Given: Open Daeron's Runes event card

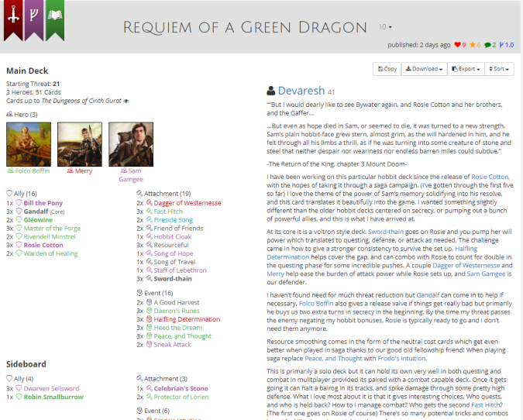Looking at the screenshot, I should [177, 311].
